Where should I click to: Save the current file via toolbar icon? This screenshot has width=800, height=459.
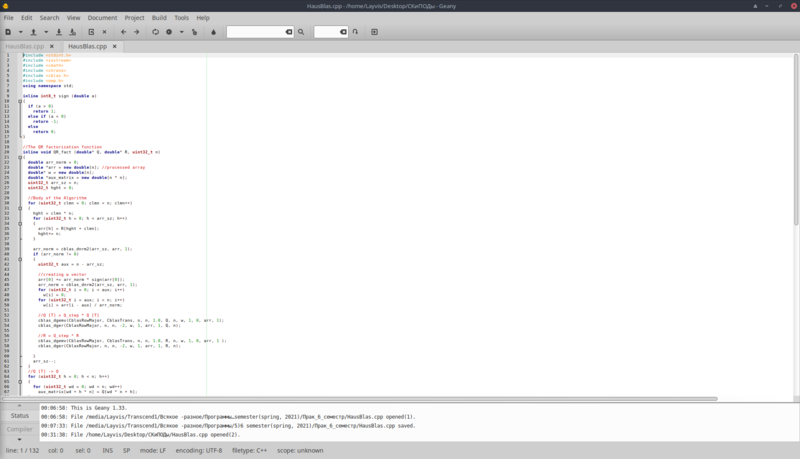point(59,32)
